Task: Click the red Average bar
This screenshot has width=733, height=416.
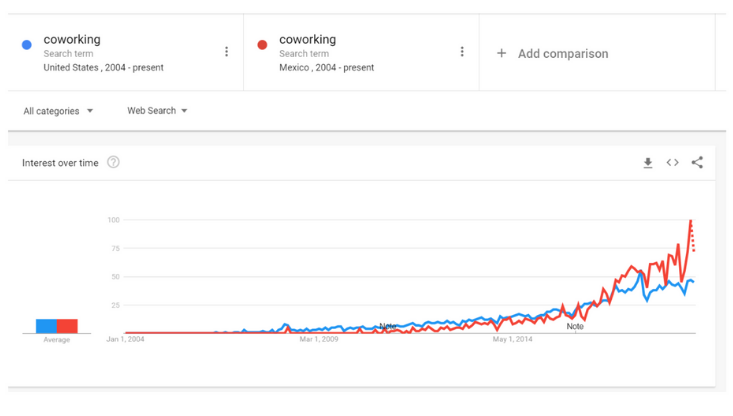Action: coord(67,326)
